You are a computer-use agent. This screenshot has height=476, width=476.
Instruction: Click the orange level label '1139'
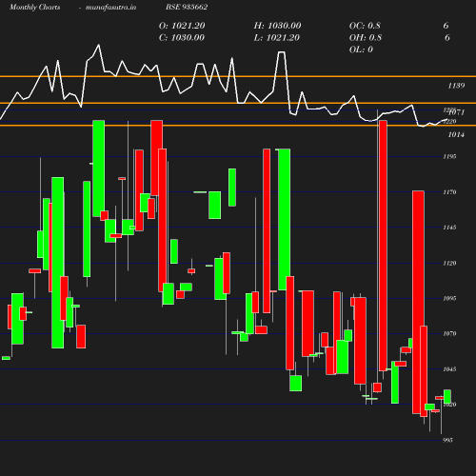pyautogui.click(x=456, y=86)
